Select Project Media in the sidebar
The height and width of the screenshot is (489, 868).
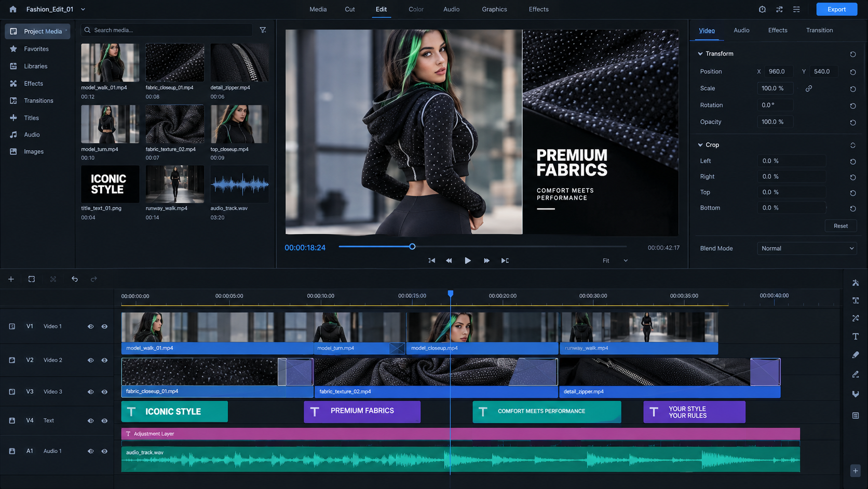pyautogui.click(x=37, y=31)
